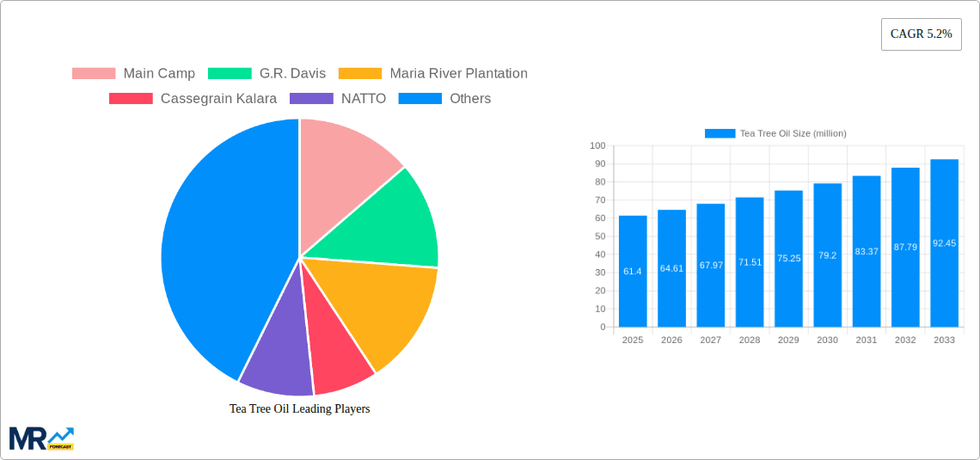Image resolution: width=980 pixels, height=460 pixels.
Task: Select the 2028 bar showing 71.51
Action: [x=750, y=262]
